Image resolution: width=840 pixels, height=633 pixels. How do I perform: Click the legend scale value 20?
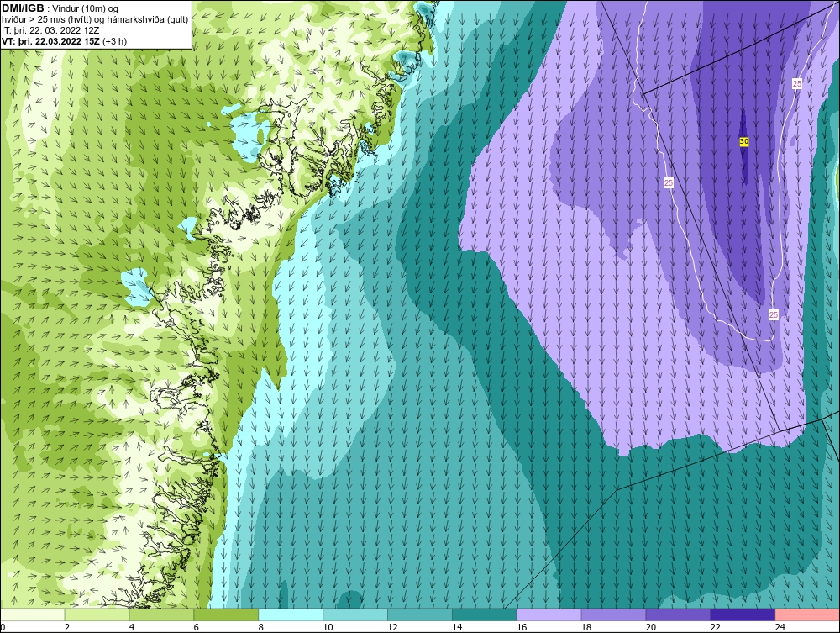coord(651,627)
